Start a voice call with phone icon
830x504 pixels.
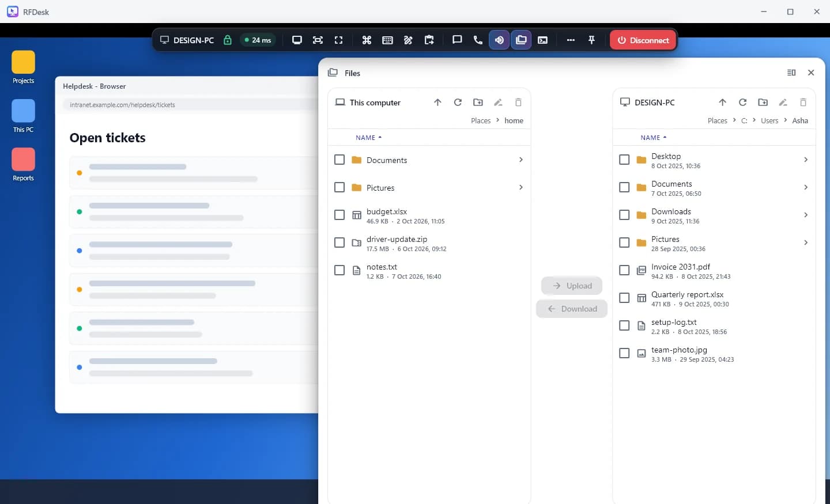point(478,40)
